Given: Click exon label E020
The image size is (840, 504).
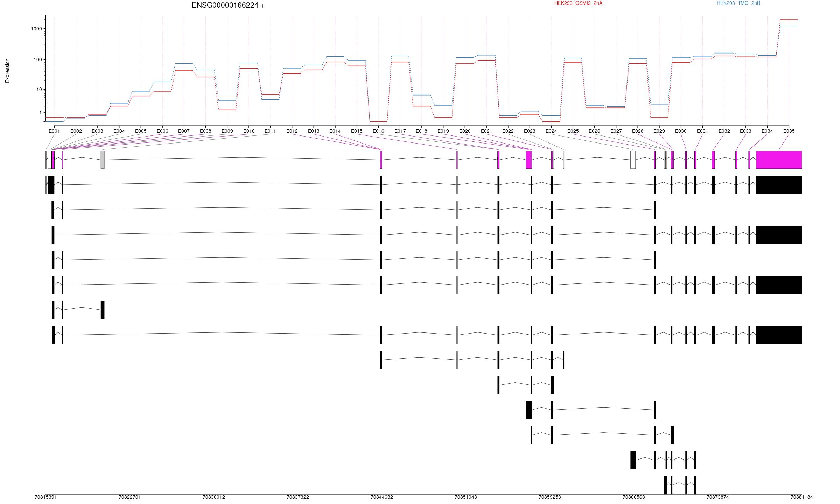Looking at the screenshot, I should pyautogui.click(x=465, y=131).
